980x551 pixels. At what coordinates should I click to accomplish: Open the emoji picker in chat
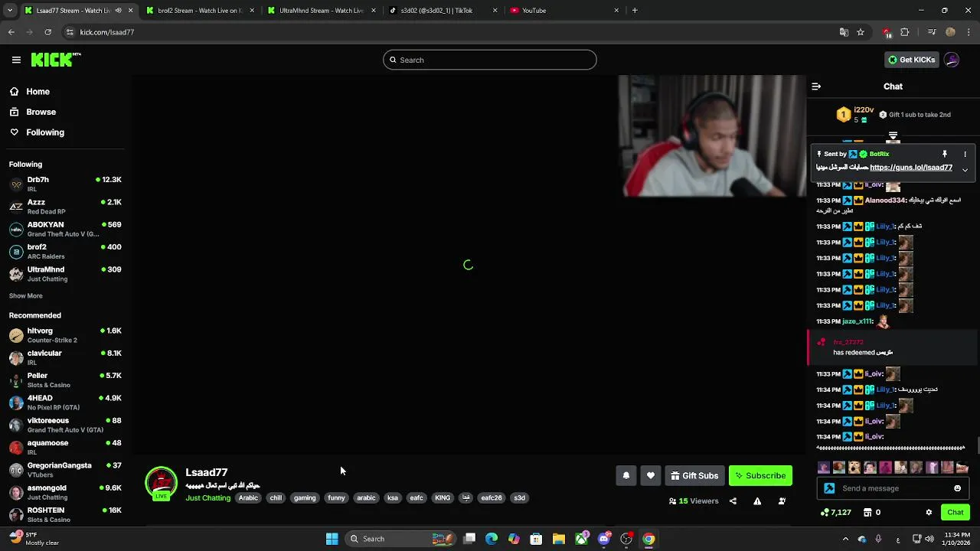pos(957,488)
